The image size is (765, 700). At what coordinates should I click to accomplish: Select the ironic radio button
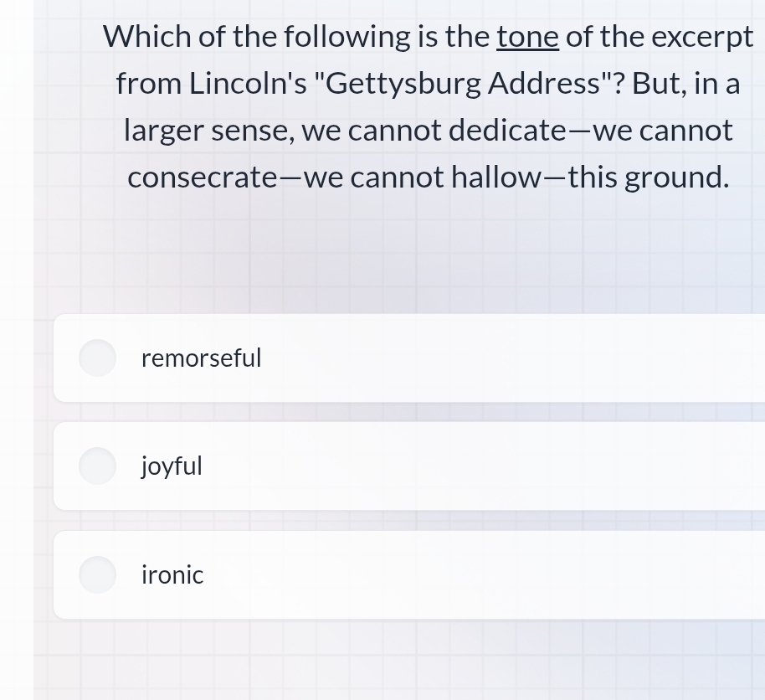[98, 575]
